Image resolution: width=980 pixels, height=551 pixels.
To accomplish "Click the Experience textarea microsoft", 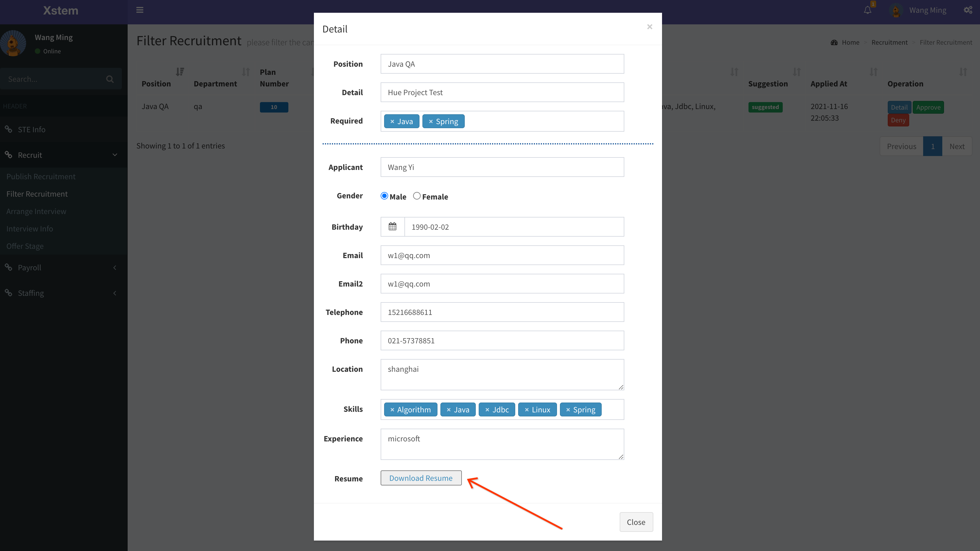I will pyautogui.click(x=502, y=444).
